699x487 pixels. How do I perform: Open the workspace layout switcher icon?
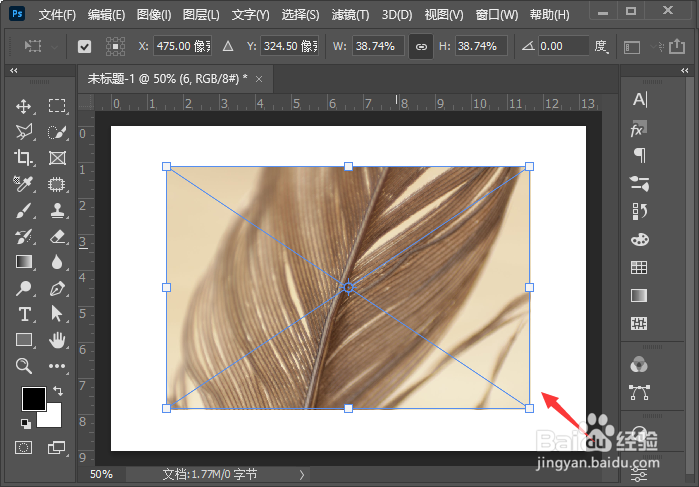point(632,47)
